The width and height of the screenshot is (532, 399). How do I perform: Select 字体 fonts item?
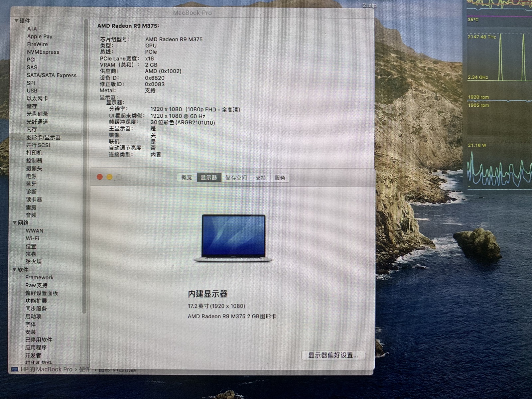[31, 324]
